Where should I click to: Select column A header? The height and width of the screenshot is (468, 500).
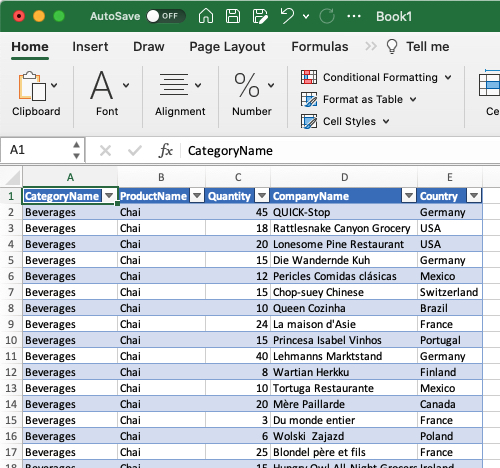click(70, 177)
